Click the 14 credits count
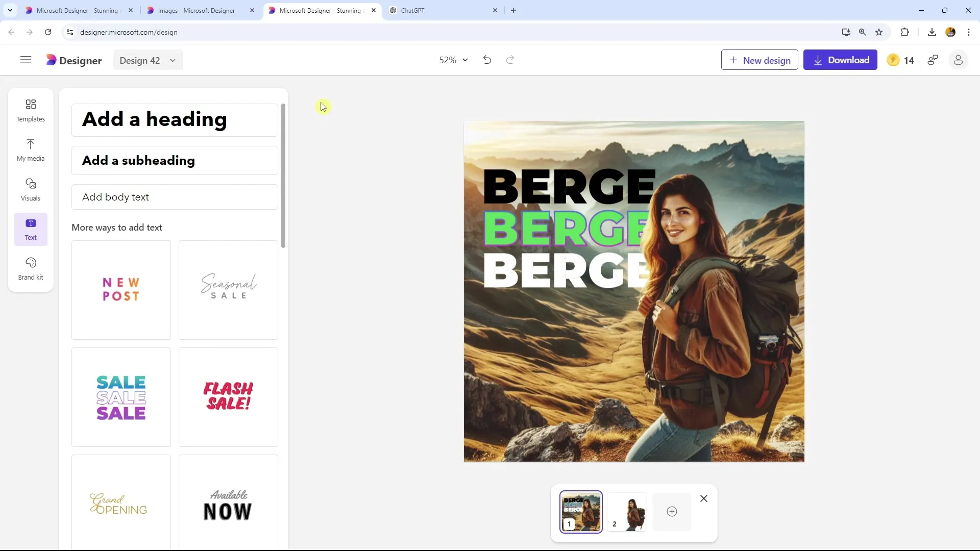980x551 pixels. [x=909, y=60]
